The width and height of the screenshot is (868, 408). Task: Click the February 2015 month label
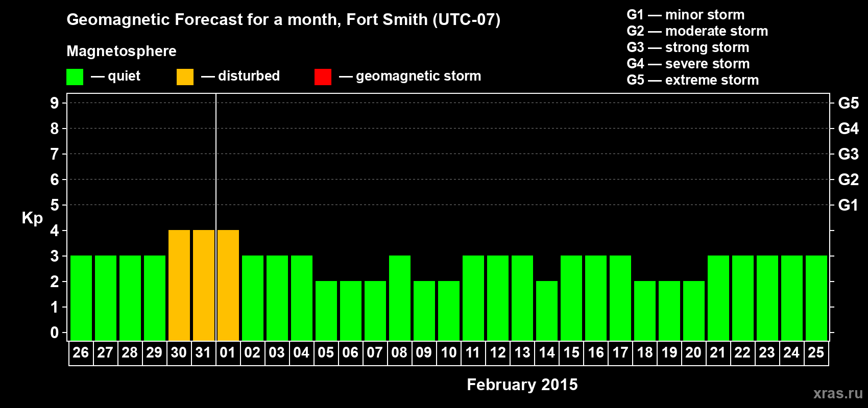[x=522, y=385]
